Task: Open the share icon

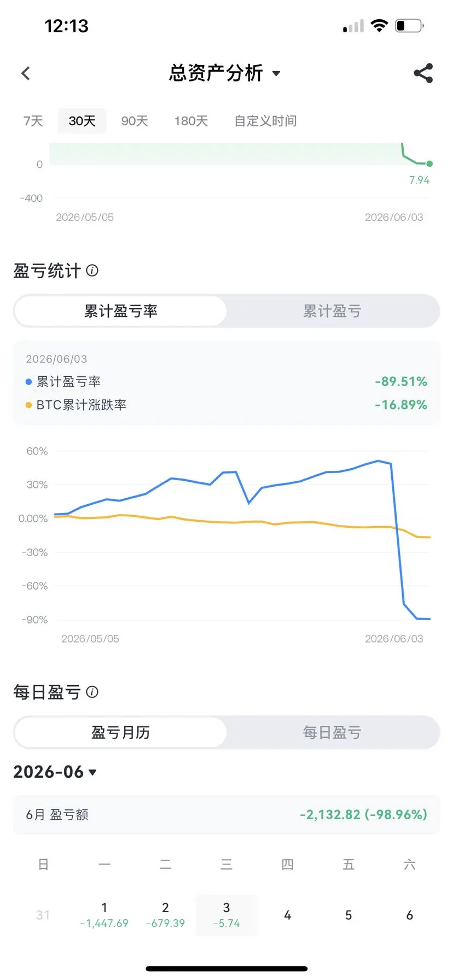Action: tap(423, 73)
